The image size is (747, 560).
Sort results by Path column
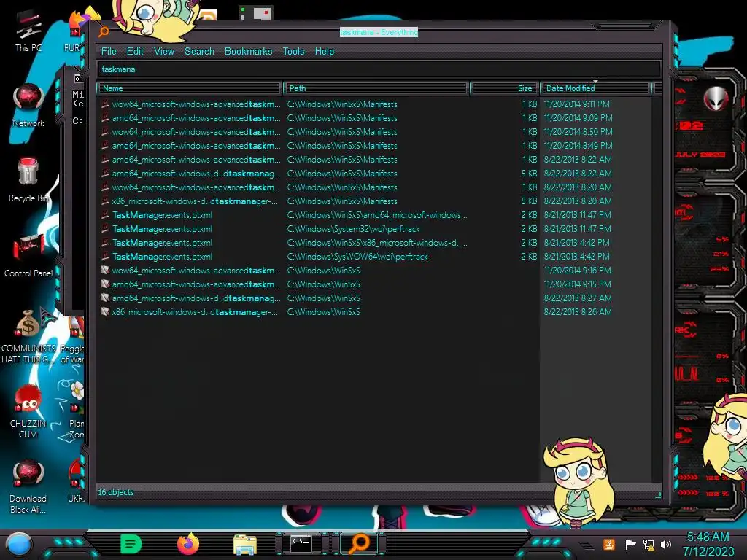[x=376, y=88]
